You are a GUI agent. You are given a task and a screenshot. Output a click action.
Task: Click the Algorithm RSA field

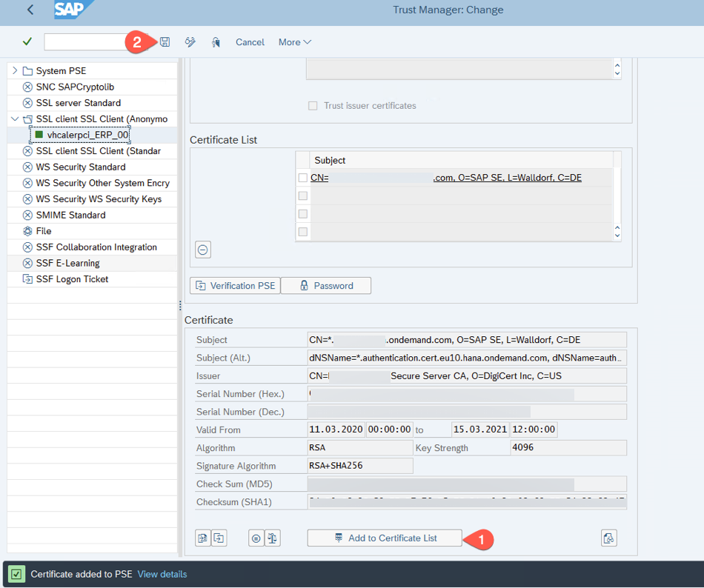(360, 447)
